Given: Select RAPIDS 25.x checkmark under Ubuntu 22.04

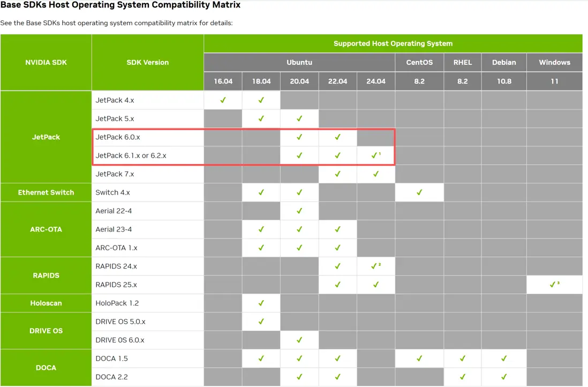Looking at the screenshot, I should click(337, 285).
